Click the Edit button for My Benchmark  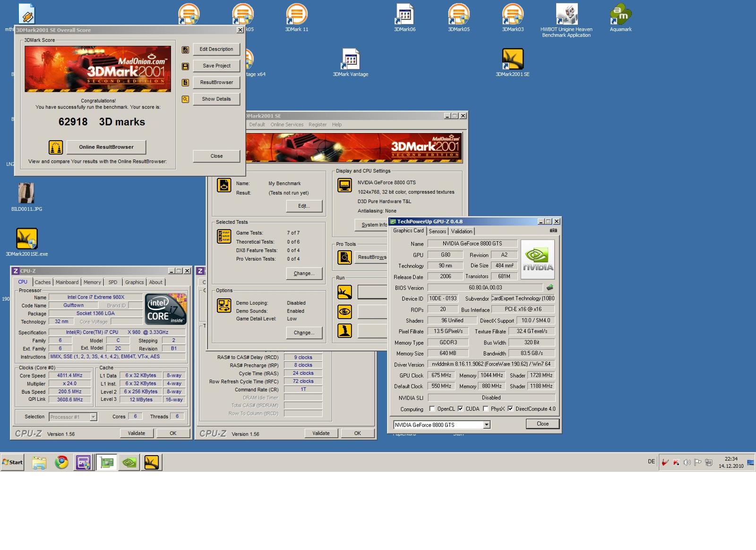304,206
